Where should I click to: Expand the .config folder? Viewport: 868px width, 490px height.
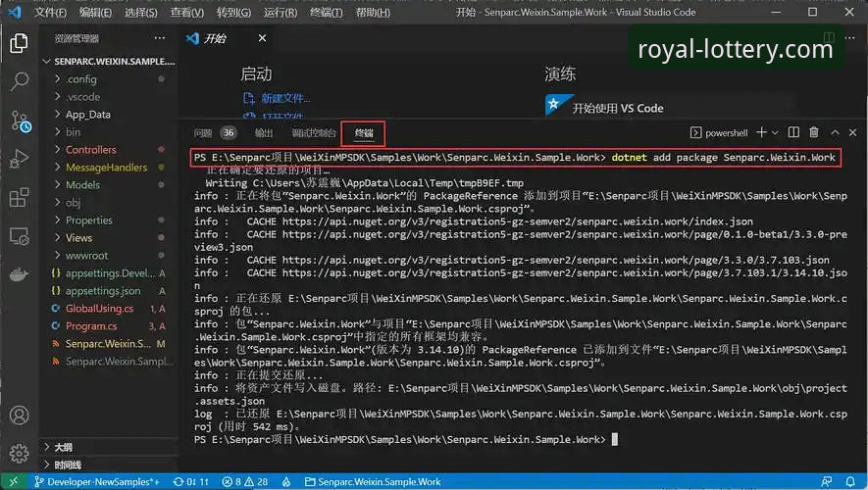(109, 79)
